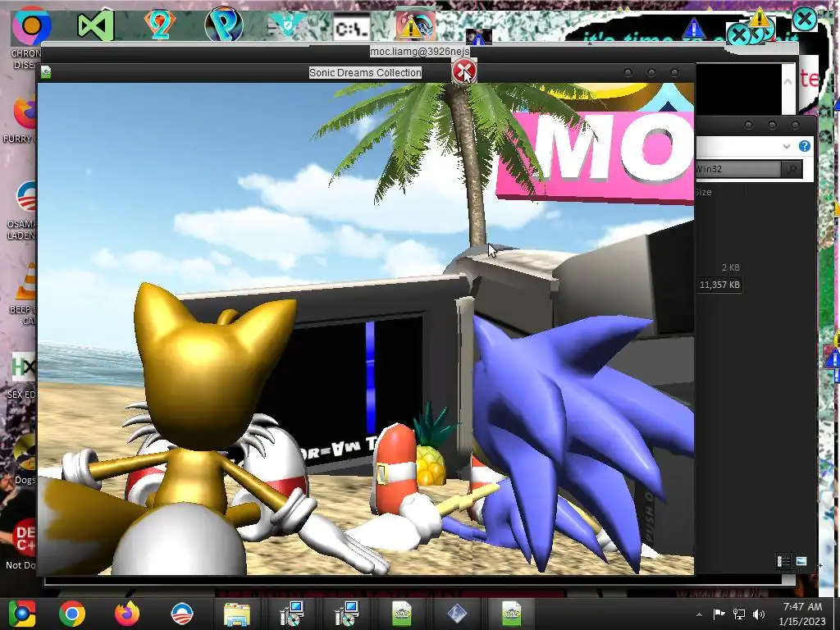Click the Sonic Dreams Collection window title icon
This screenshot has height=630, width=840.
pos(46,72)
